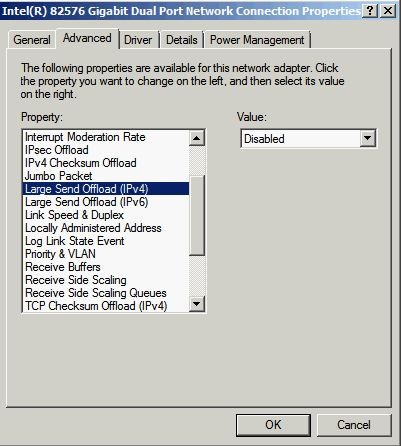Click the OK button
Screen dimensions: 401x446
click(x=273, y=425)
